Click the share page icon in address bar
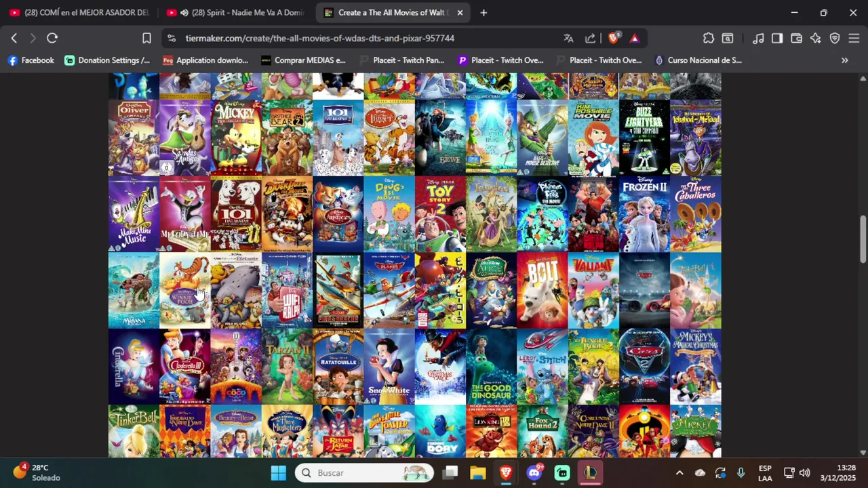 click(590, 38)
